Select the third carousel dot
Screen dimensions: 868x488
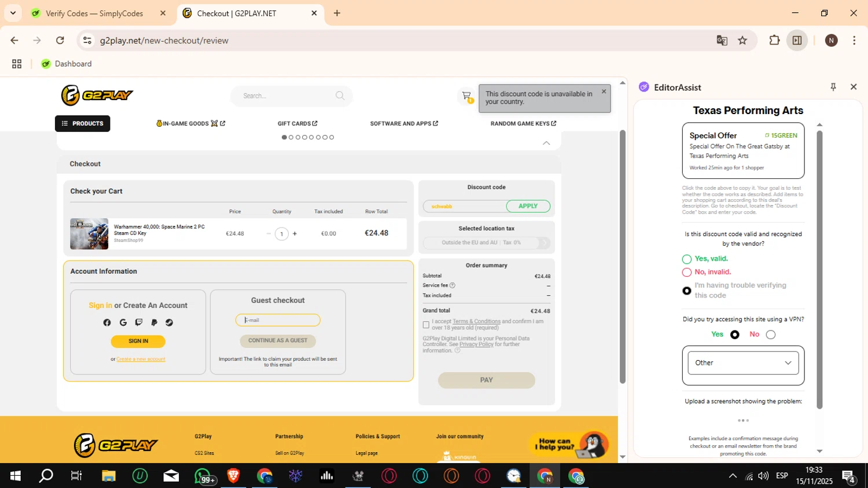pyautogui.click(x=297, y=137)
